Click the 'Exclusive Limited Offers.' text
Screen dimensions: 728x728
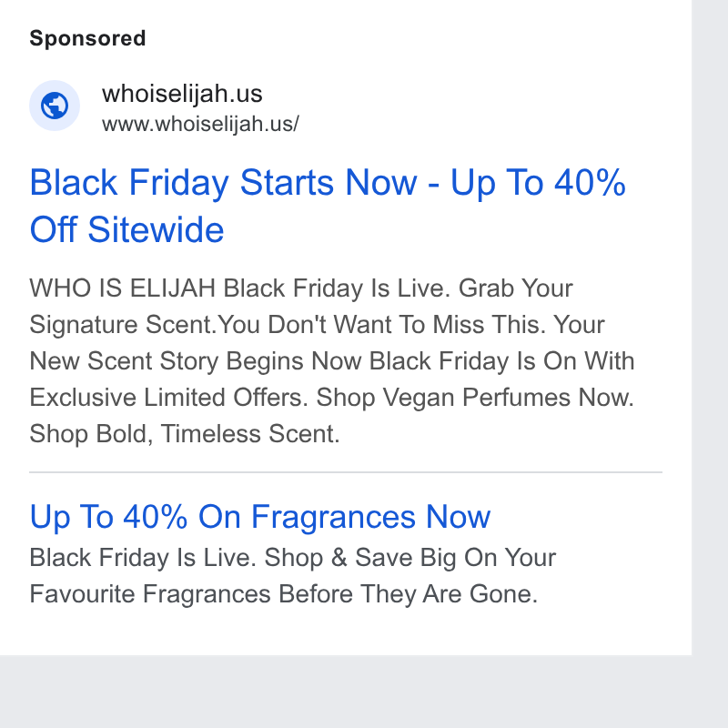pyautogui.click(x=169, y=398)
